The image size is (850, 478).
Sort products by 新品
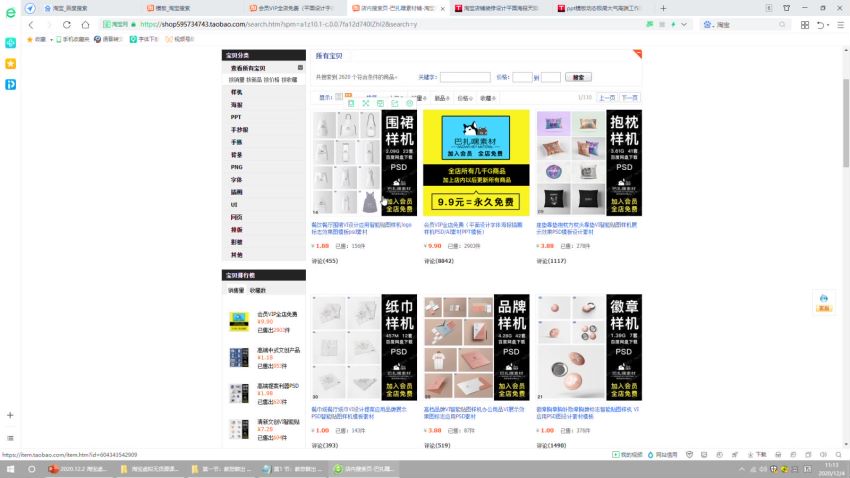(442, 98)
